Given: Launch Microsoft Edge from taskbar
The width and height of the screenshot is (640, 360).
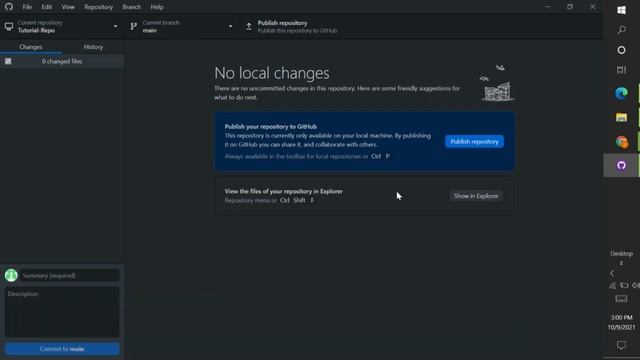Looking at the screenshot, I should 621,93.
